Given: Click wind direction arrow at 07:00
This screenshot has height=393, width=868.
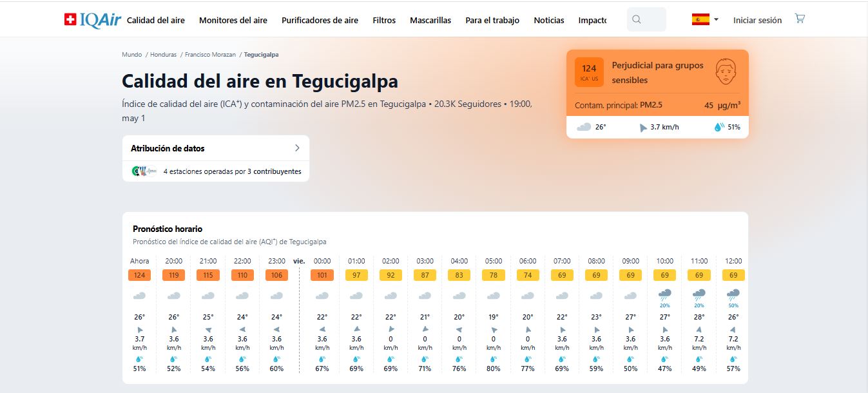Looking at the screenshot, I should coord(562,329).
